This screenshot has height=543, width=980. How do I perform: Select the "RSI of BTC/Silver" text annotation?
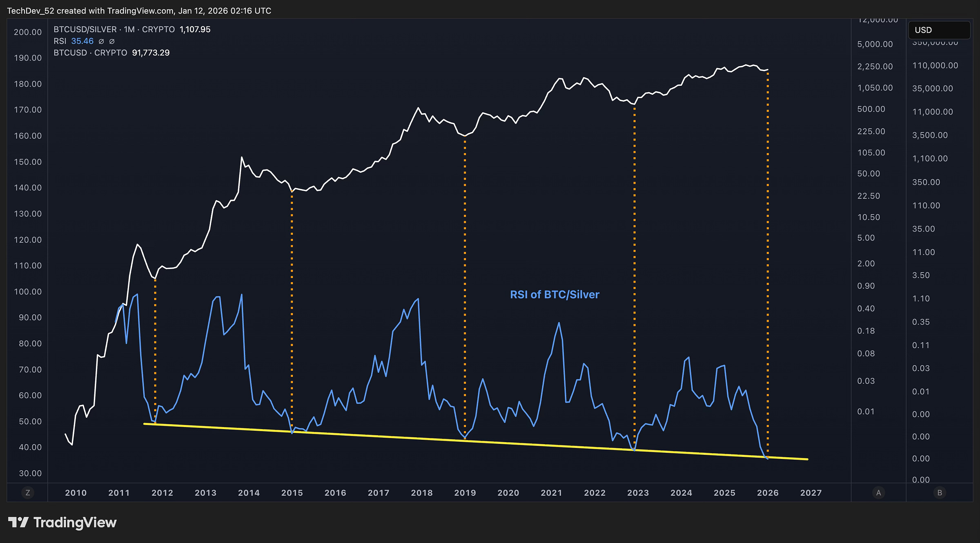pos(555,294)
